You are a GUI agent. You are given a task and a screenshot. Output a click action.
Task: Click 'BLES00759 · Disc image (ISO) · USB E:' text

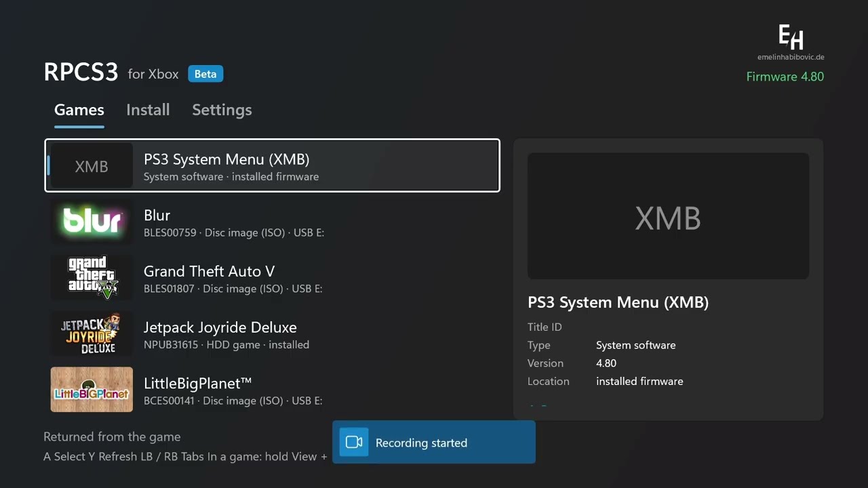[234, 232]
